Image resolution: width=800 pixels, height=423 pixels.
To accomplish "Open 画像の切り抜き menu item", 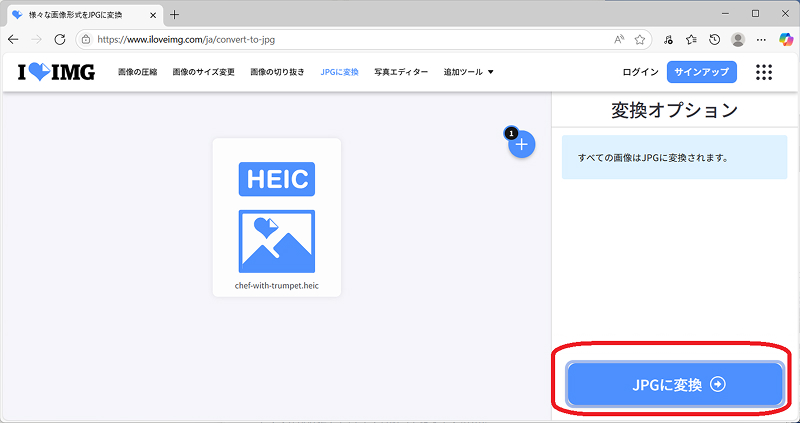I will click(x=278, y=72).
